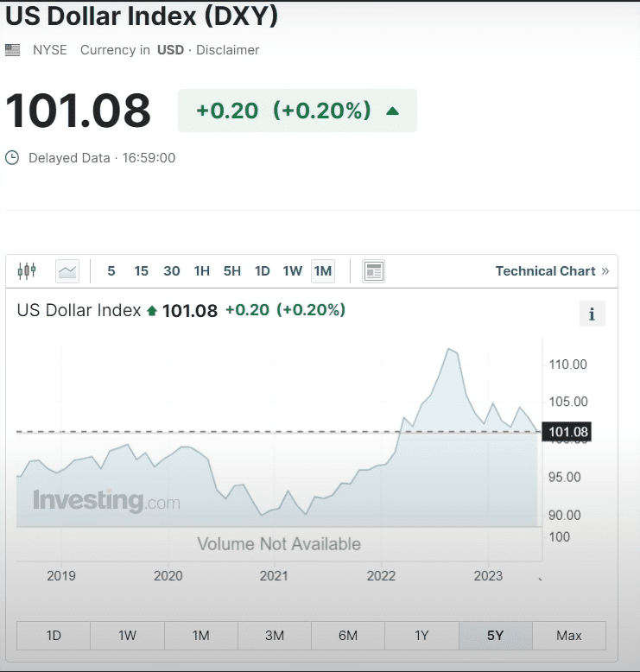Click the chart info icon
This screenshot has height=672, width=640.
coord(592,314)
